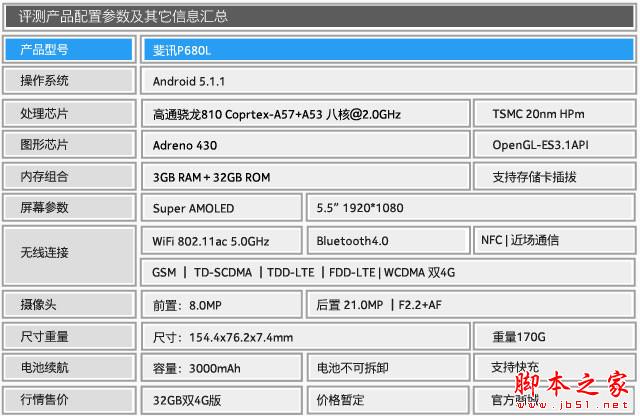Click the 容量: 3000mAh cell
The height and width of the screenshot is (416, 640).
222,367
